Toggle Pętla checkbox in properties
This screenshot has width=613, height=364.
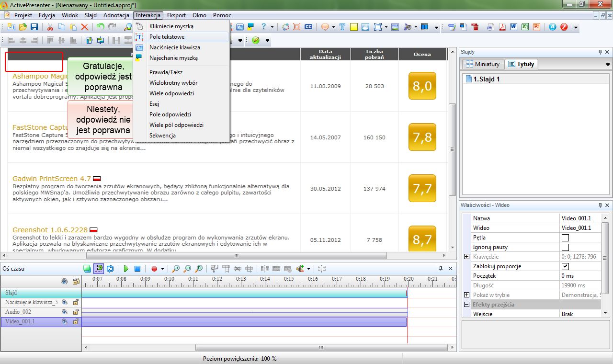coord(565,238)
